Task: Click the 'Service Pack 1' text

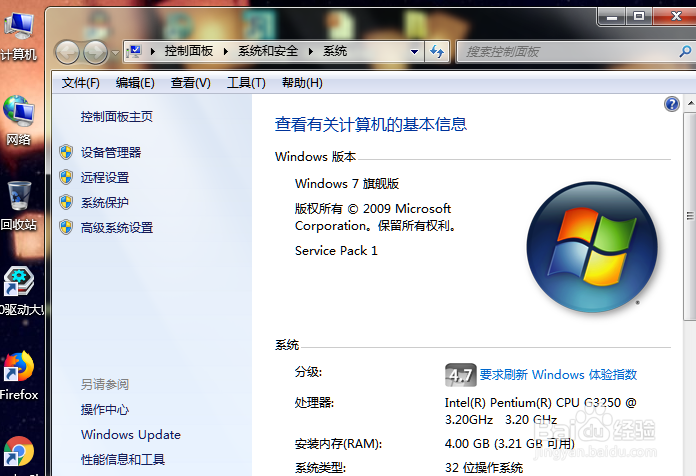Action: pyautogui.click(x=336, y=251)
